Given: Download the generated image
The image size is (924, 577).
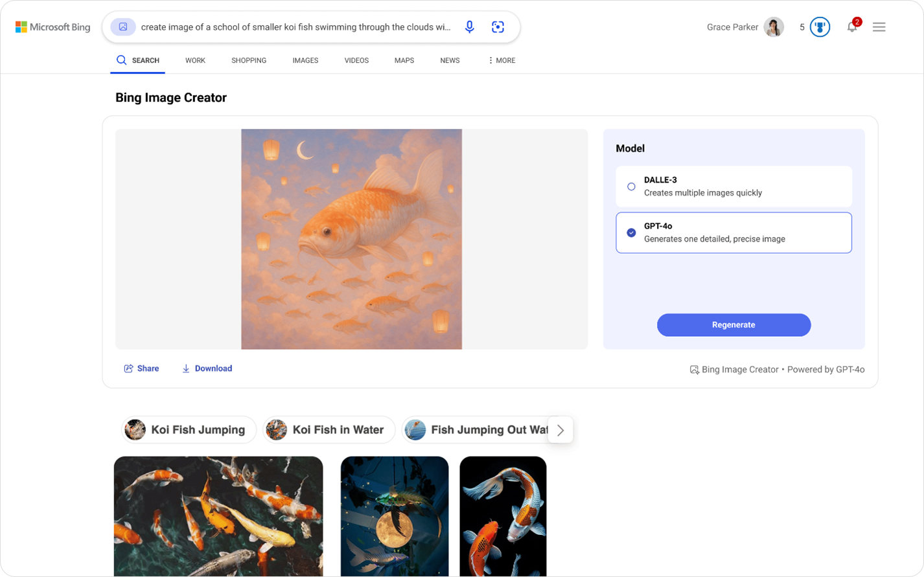Looking at the screenshot, I should (x=207, y=368).
